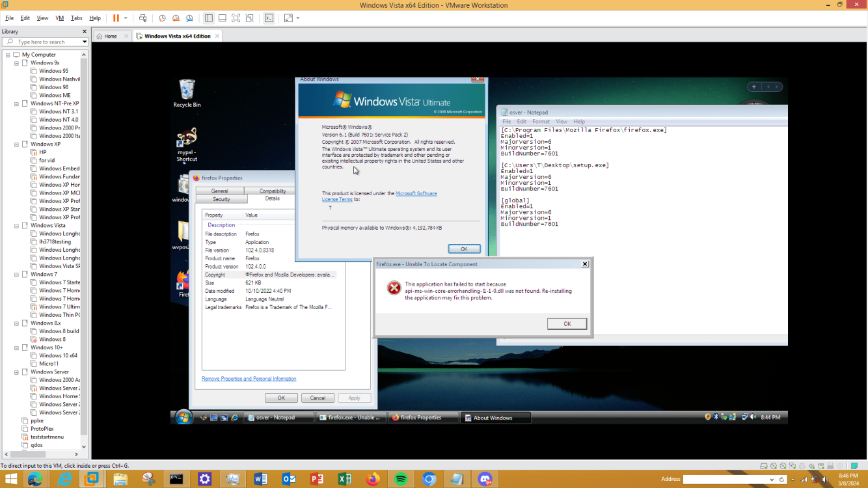This screenshot has width=868, height=488.
Task: Open the VMware View menu
Action: [42, 18]
